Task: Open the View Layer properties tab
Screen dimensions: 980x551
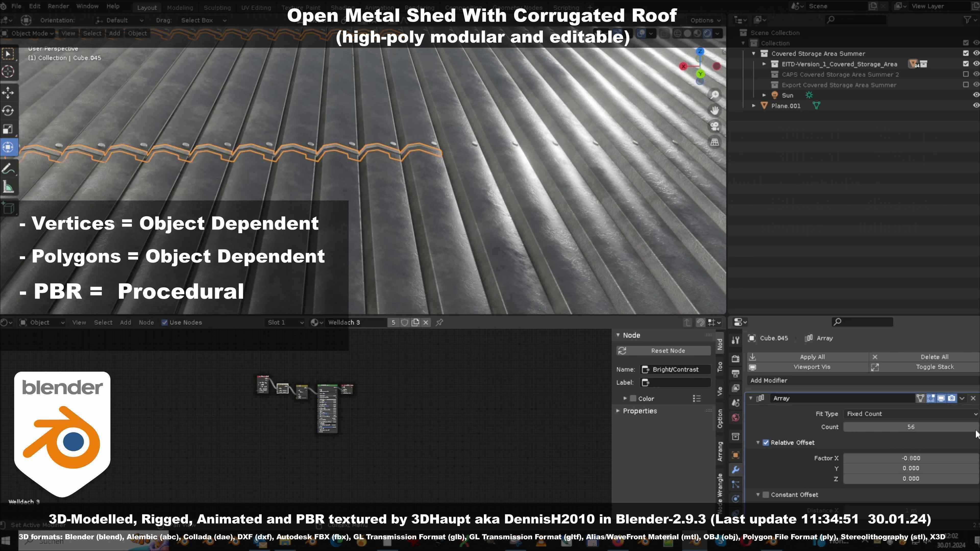Action: 735,388
